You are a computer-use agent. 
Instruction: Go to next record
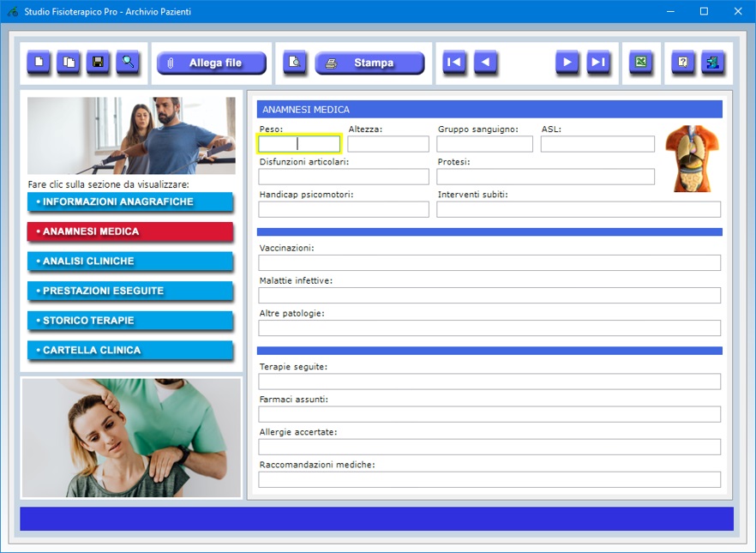tap(567, 63)
